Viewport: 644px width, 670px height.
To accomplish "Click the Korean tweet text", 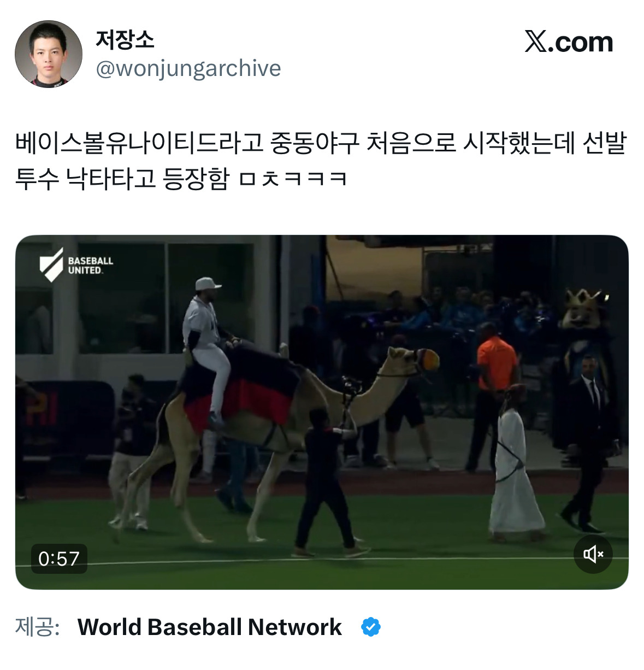I will click(321, 161).
